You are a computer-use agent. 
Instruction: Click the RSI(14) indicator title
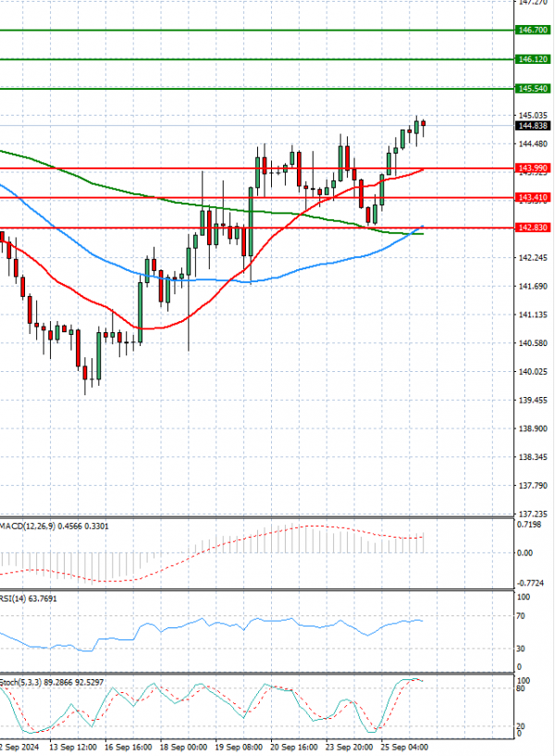17,599
